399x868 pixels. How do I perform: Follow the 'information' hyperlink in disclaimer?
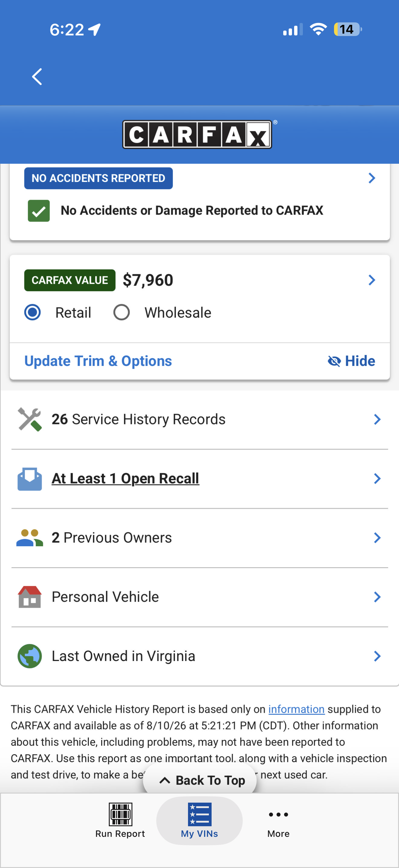click(x=297, y=709)
